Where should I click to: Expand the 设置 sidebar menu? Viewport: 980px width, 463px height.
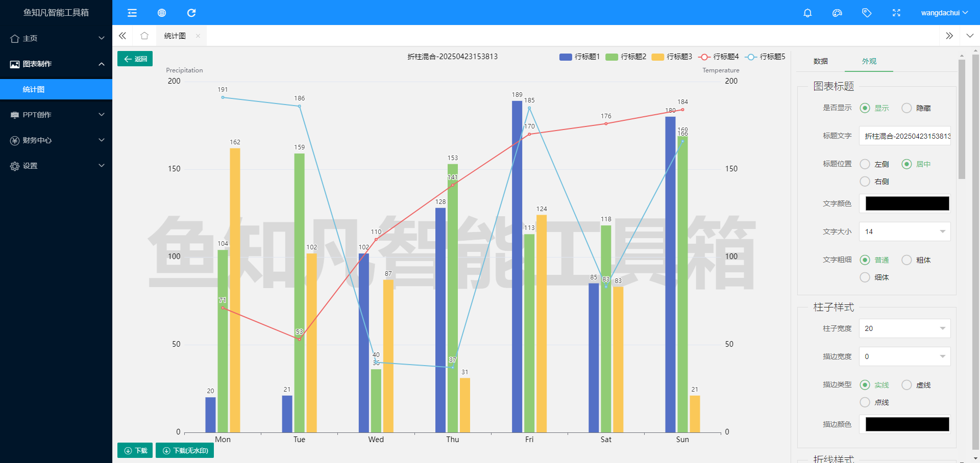click(102, 166)
